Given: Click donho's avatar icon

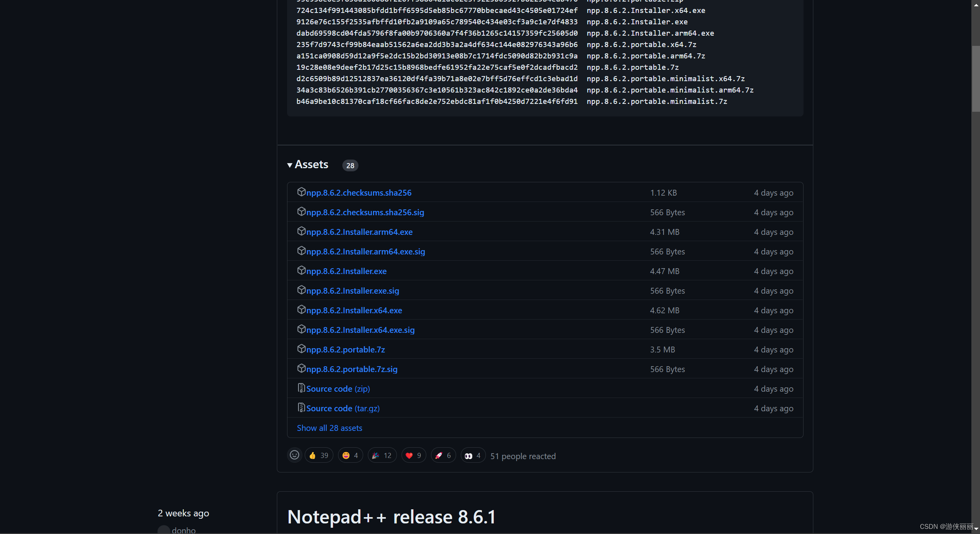Looking at the screenshot, I should click(x=164, y=530).
